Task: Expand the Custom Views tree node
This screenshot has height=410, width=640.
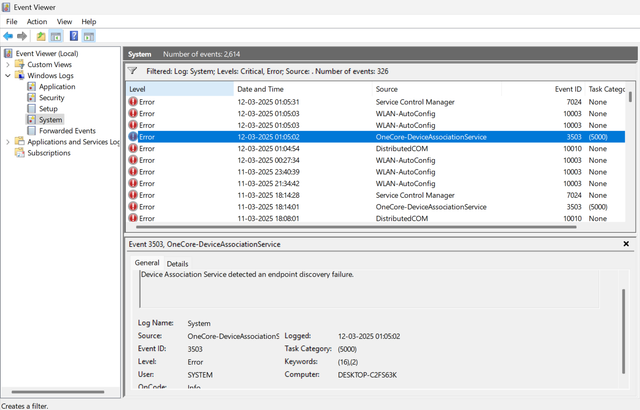Action: 7,64
